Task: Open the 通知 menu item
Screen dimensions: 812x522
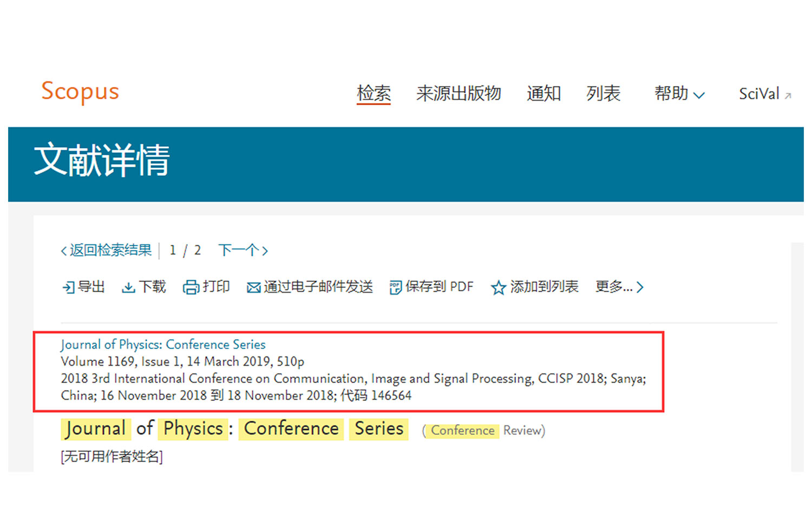Action: [x=543, y=94]
